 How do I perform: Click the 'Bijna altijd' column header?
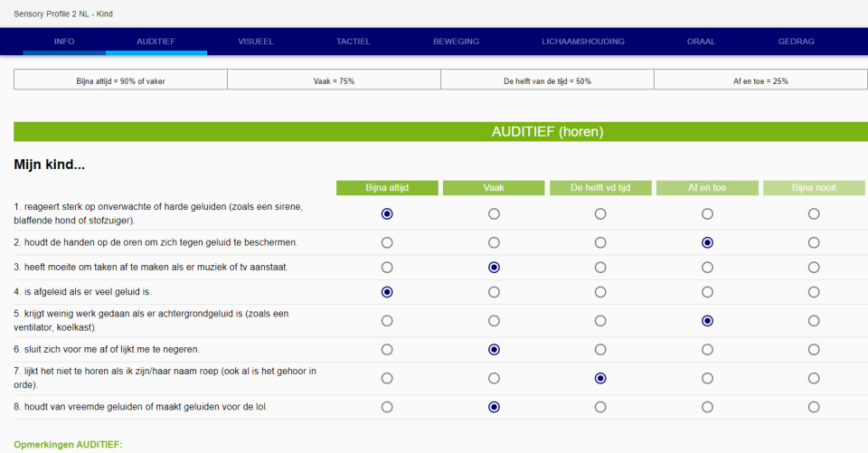click(387, 188)
